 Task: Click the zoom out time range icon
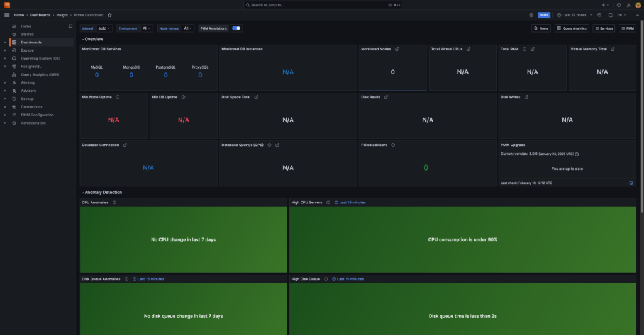[599, 14]
